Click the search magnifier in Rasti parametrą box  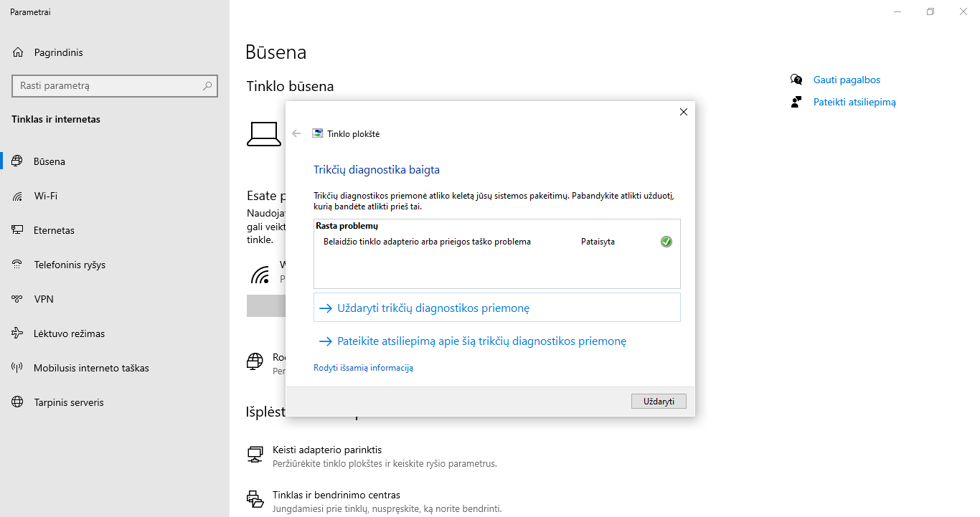pos(207,85)
